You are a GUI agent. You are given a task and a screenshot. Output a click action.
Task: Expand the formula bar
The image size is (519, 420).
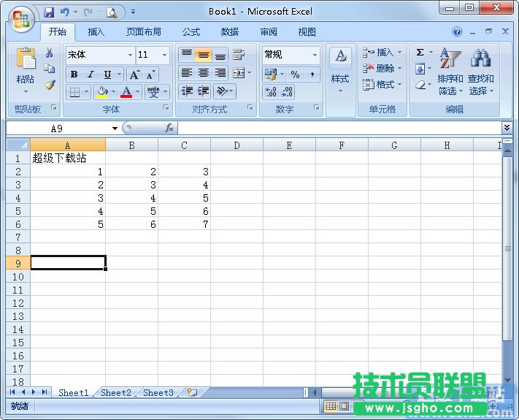tap(507, 128)
